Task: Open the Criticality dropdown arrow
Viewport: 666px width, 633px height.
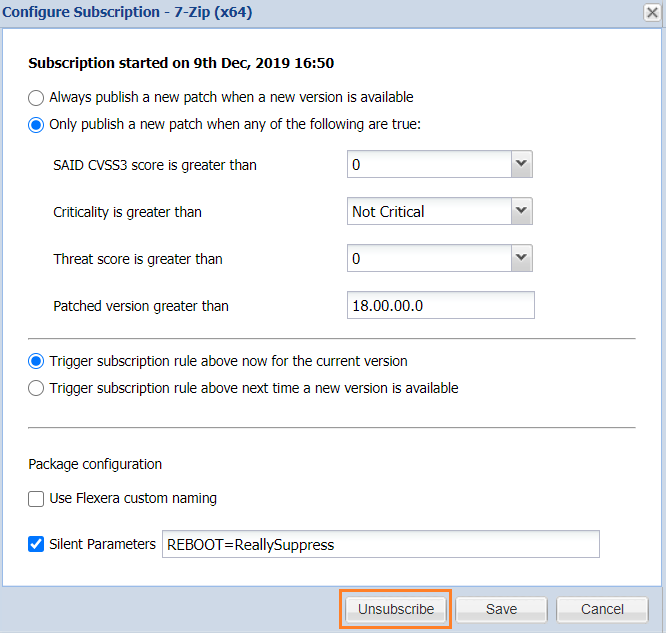Action: pyautogui.click(x=520, y=211)
